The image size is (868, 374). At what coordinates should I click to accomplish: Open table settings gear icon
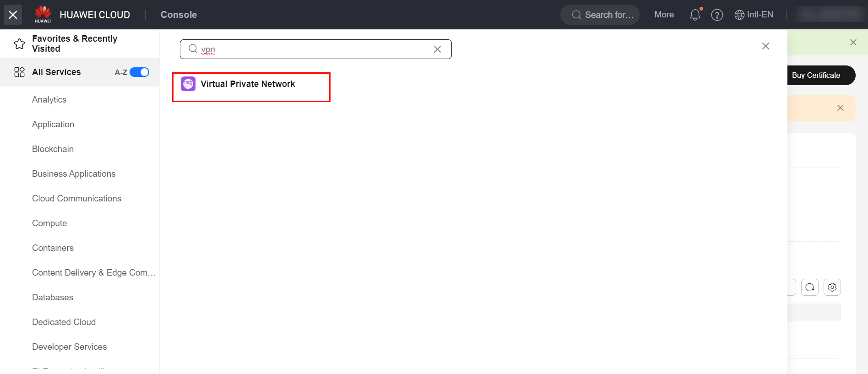point(832,287)
